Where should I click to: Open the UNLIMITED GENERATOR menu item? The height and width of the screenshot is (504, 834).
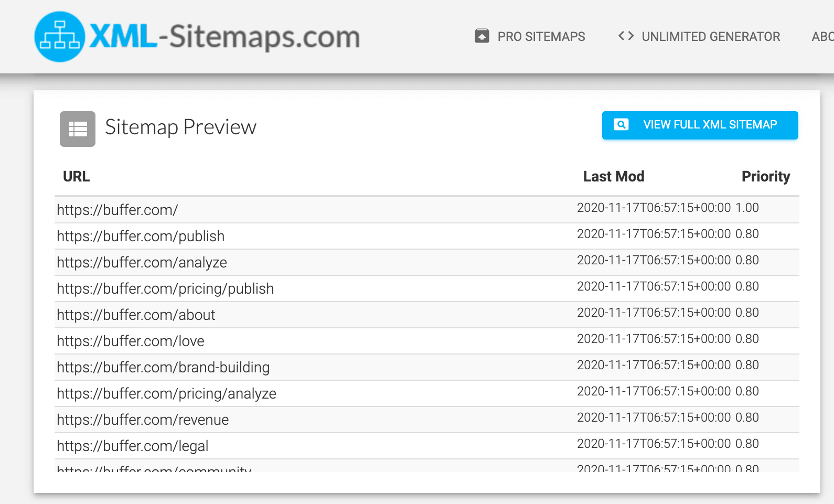click(711, 37)
